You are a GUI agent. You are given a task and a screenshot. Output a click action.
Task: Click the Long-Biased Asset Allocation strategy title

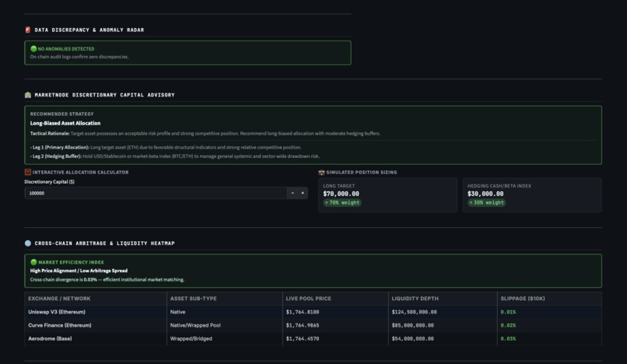pos(65,123)
